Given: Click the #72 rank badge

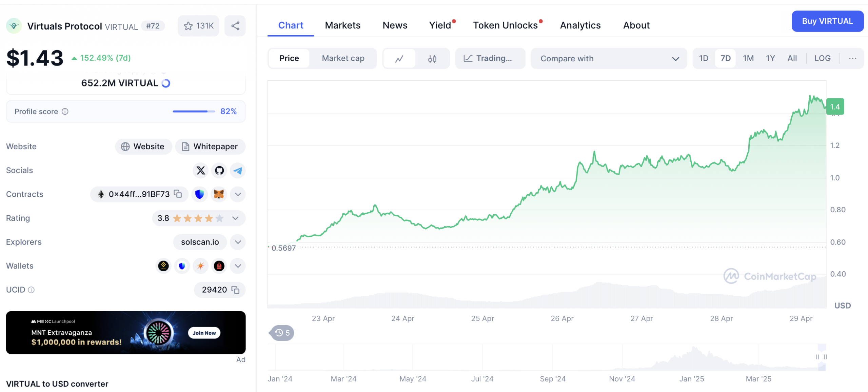Looking at the screenshot, I should [153, 26].
